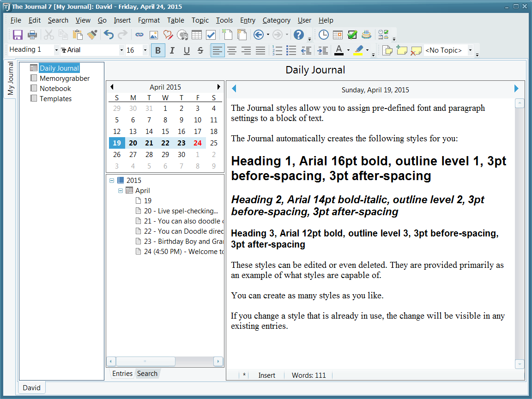Screen dimensions: 532x399
Task: Click the Save icon in the toolbar
Action: [x=18, y=35]
